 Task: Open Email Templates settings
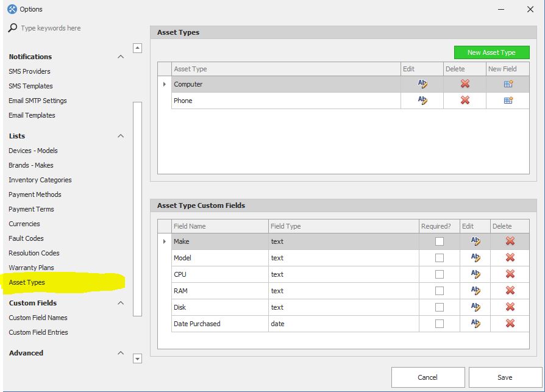coord(31,115)
